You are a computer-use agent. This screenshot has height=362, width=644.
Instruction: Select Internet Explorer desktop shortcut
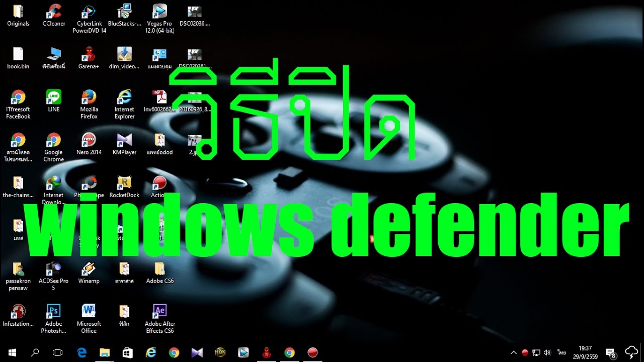coord(124,105)
